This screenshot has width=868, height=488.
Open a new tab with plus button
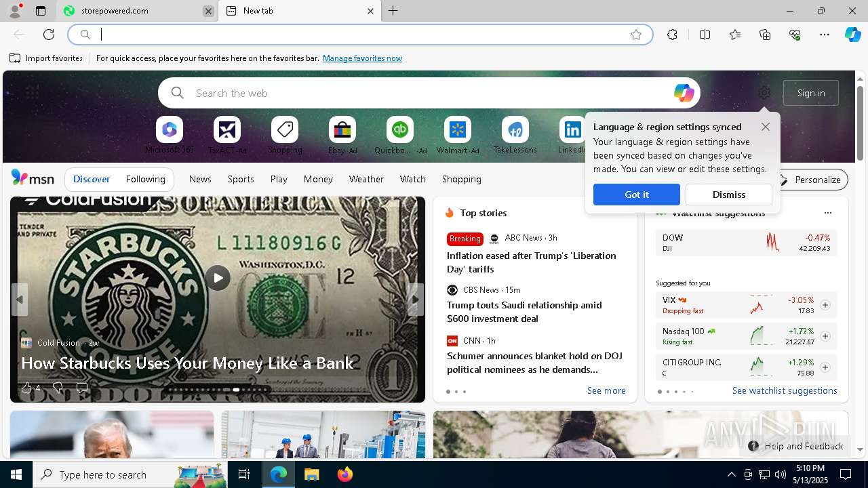tap(393, 11)
